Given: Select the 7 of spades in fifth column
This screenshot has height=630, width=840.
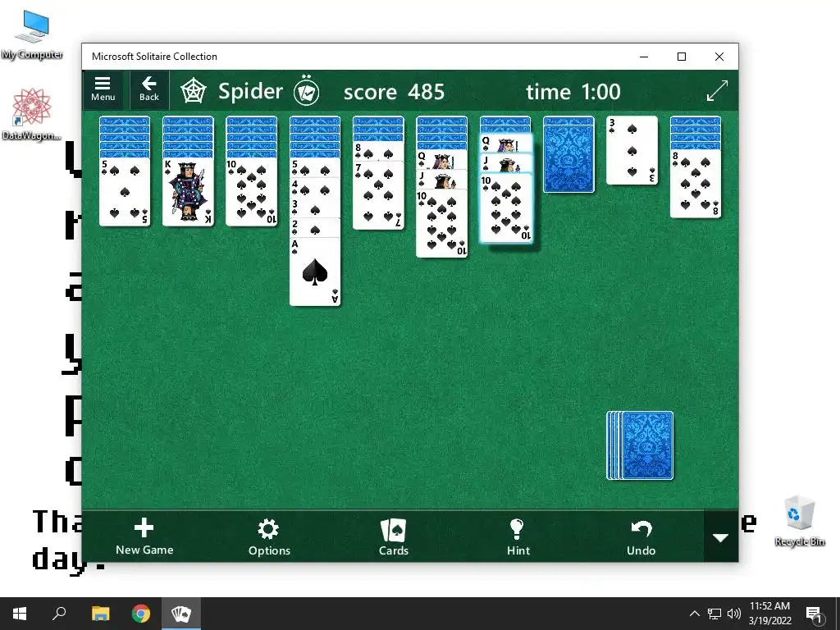Looking at the screenshot, I should pos(378,195).
